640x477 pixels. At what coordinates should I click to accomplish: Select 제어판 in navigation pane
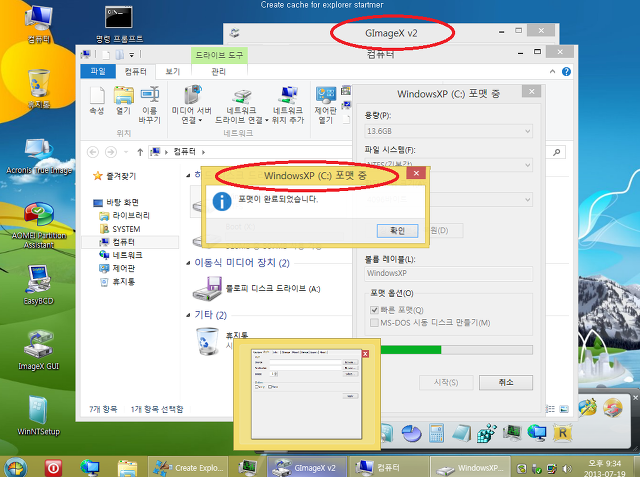point(124,268)
